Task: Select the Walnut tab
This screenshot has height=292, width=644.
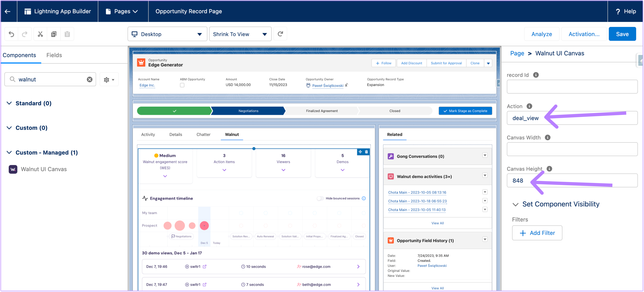Action: pyautogui.click(x=232, y=135)
